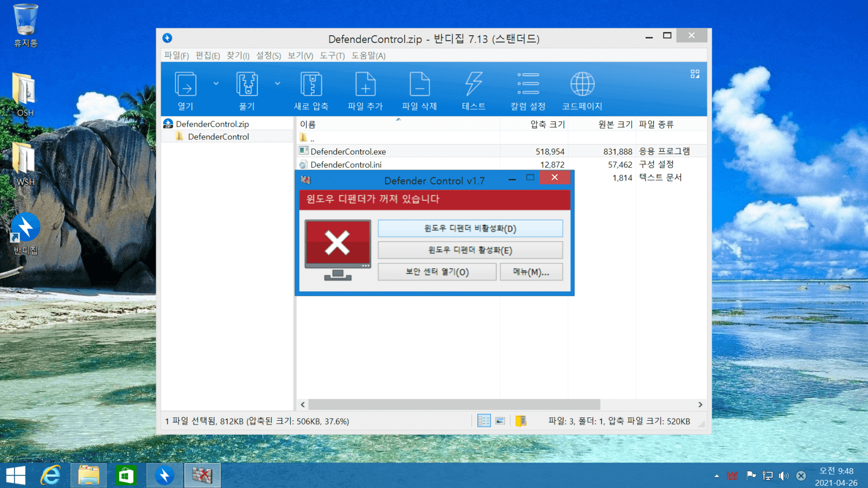Click the archive folder status bar icon
Image resolution: width=868 pixels, height=488 pixels.
[x=521, y=421]
